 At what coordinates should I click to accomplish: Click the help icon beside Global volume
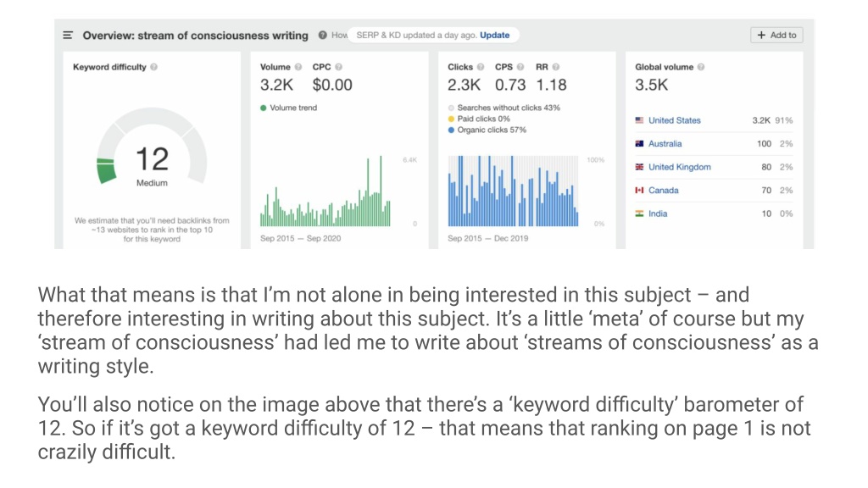coord(701,67)
